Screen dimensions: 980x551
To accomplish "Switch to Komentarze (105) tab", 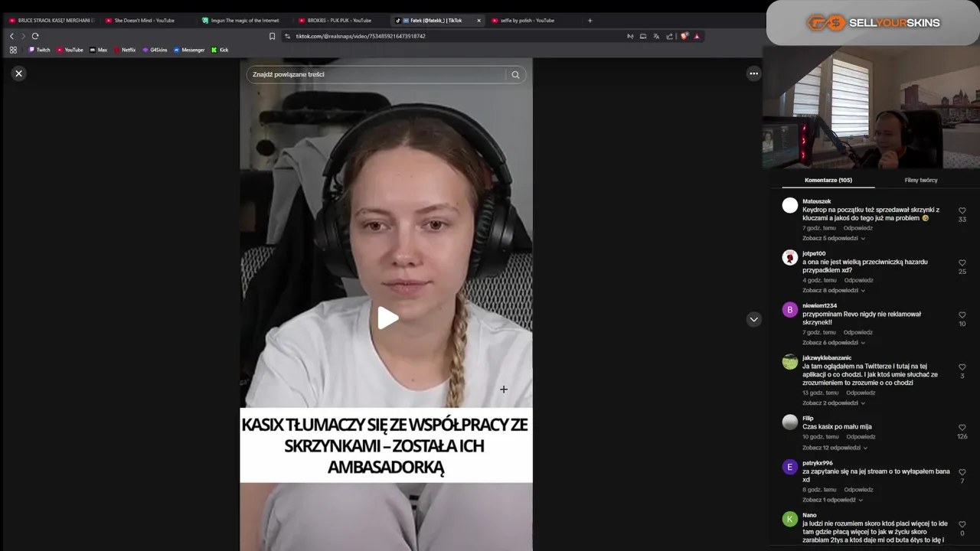I will coord(828,181).
